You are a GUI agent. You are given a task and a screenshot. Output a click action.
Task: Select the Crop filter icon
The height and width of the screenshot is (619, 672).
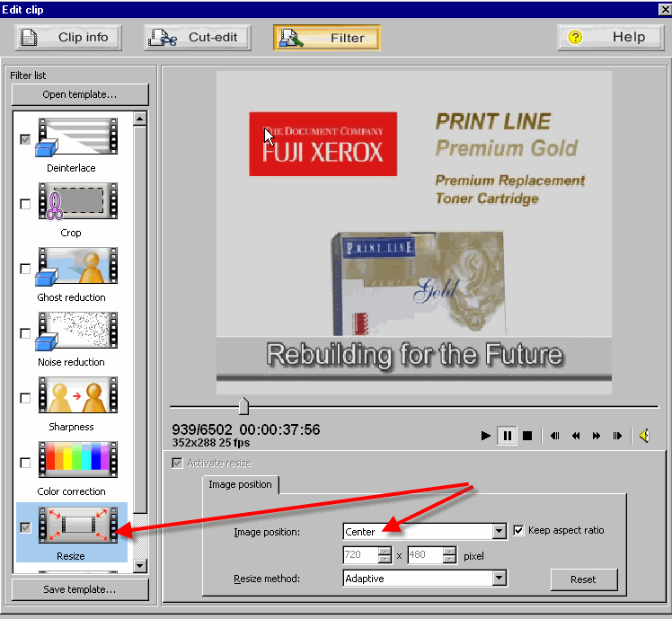coord(77,201)
